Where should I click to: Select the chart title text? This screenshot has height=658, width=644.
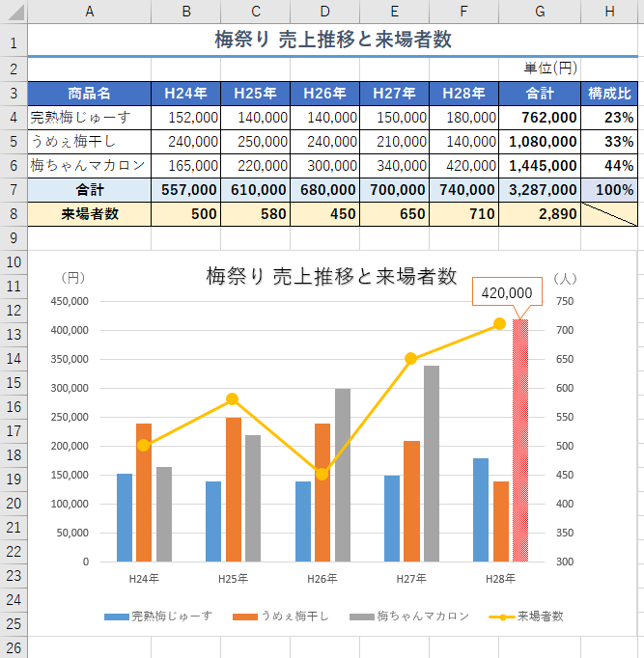pos(331,277)
